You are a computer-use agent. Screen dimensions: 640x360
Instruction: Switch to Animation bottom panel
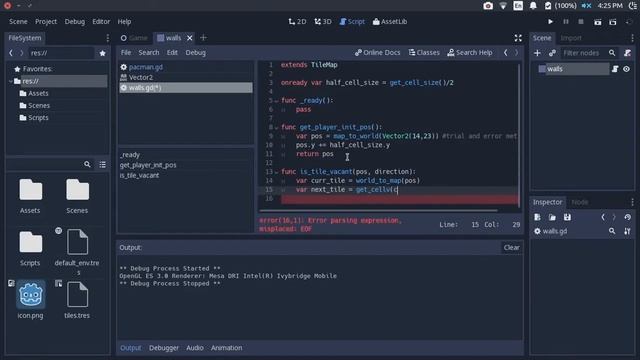click(x=227, y=348)
